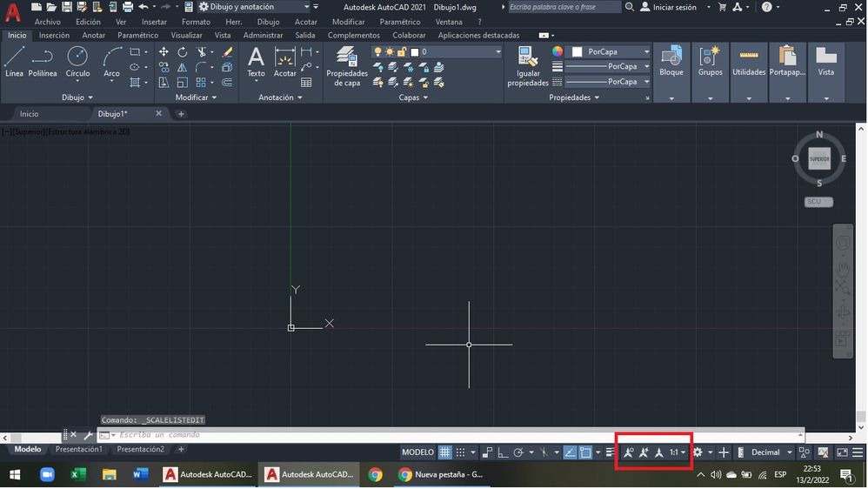
Task: Click the Copy tool icon
Action: [164, 67]
